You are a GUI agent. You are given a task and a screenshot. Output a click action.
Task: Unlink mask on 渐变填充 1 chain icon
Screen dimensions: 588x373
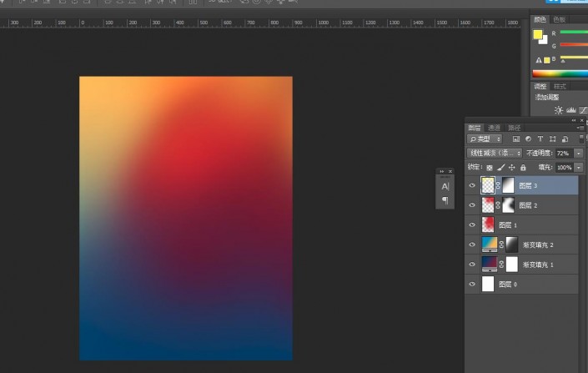click(501, 265)
